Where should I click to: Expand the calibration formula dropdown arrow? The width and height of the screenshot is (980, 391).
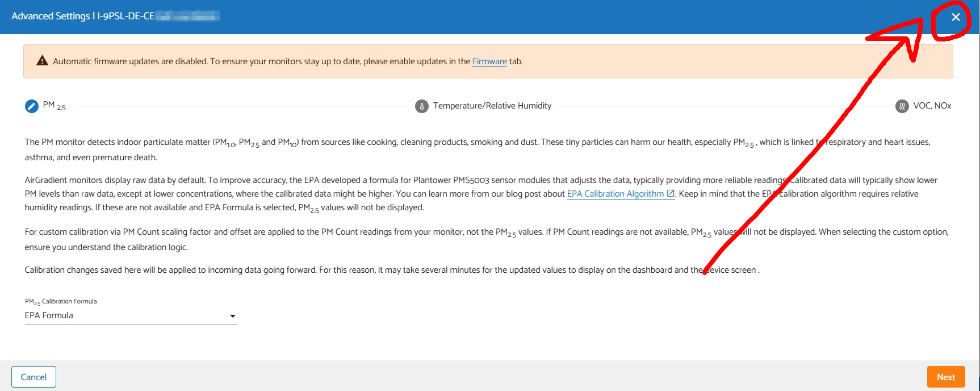[x=232, y=316]
